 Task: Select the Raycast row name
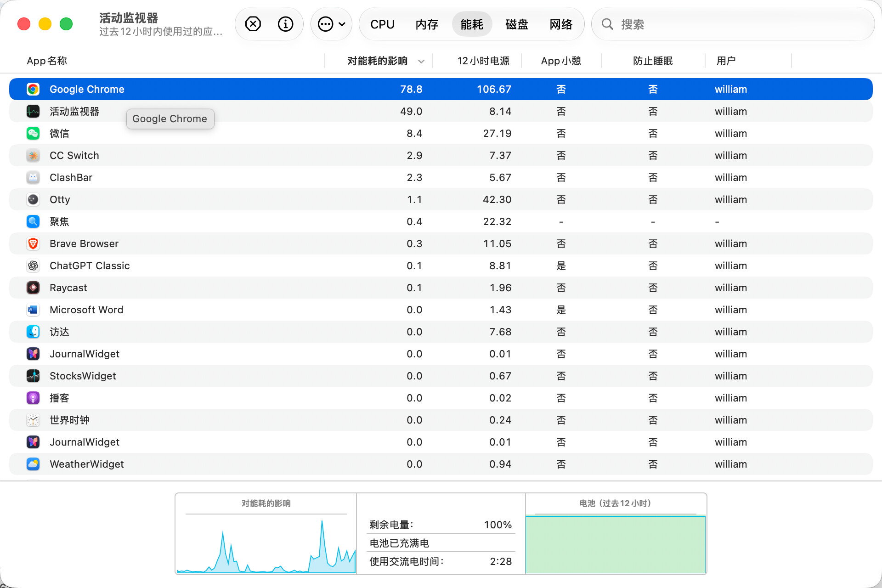[68, 288]
